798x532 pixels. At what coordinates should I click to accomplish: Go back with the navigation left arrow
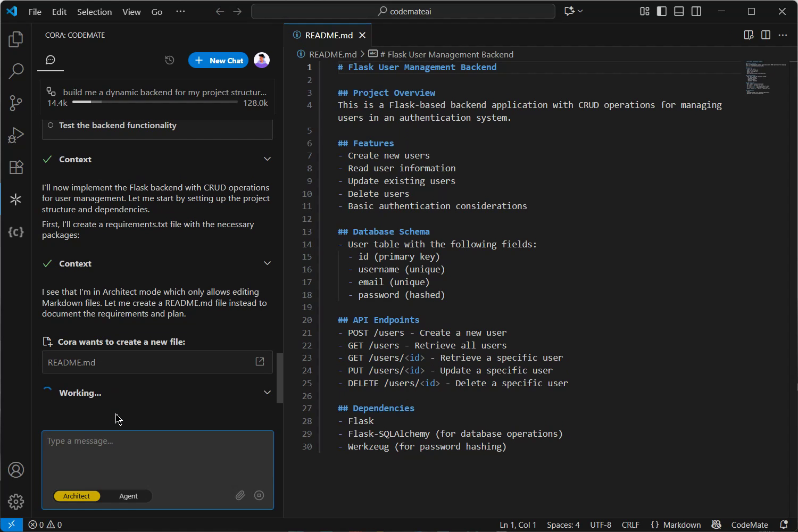[x=220, y=11]
